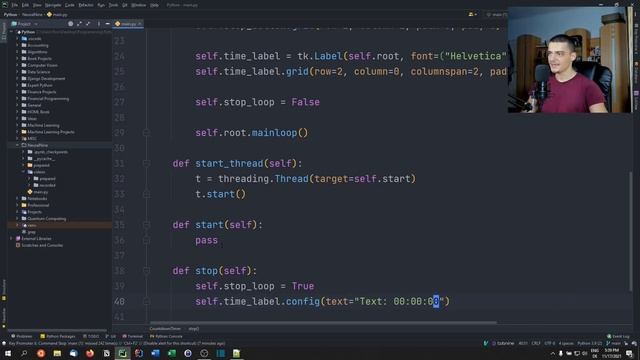Toggle fold marker at line 29 mainloop
Image resolution: width=640 pixels, height=360 pixels.
tap(147, 133)
